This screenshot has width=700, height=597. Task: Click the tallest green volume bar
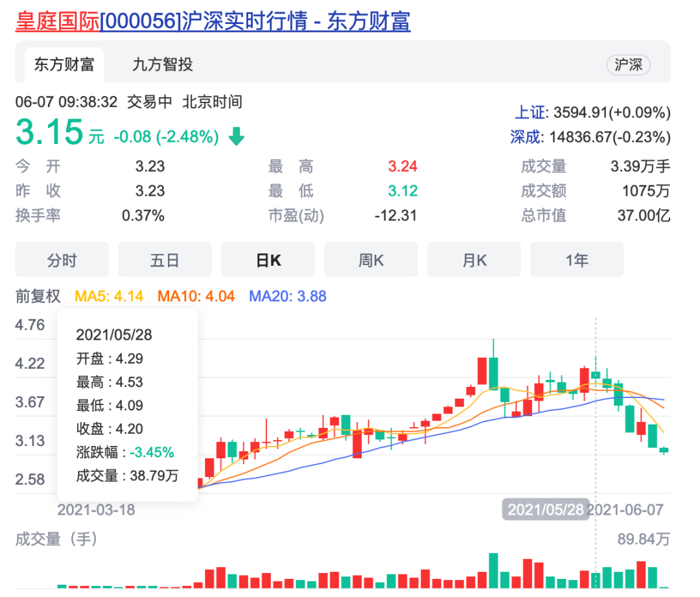click(x=493, y=570)
